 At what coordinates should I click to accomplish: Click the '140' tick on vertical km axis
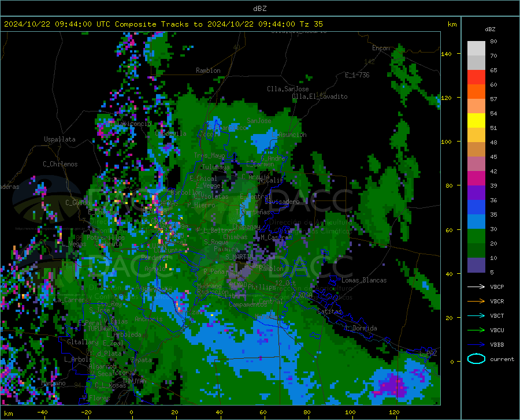(447, 54)
